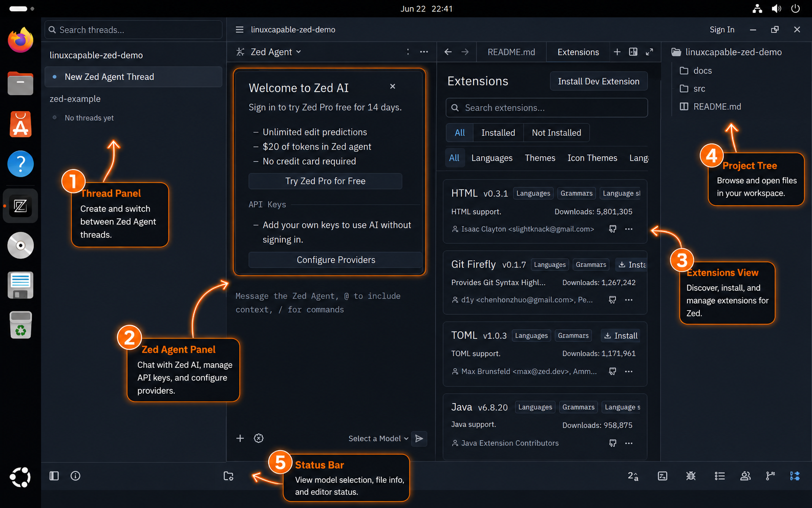Open more options for HTML extension
Image resolution: width=812 pixels, height=508 pixels.
click(629, 229)
